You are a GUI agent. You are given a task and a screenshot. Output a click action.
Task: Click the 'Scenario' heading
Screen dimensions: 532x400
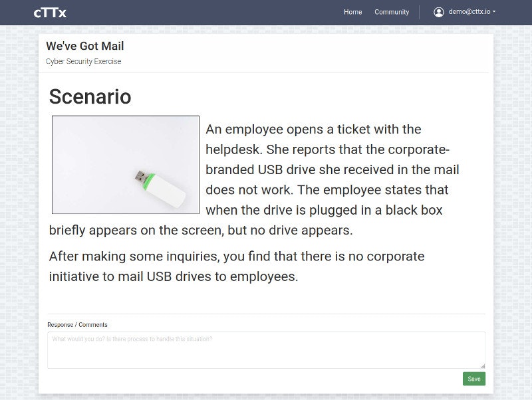click(90, 96)
